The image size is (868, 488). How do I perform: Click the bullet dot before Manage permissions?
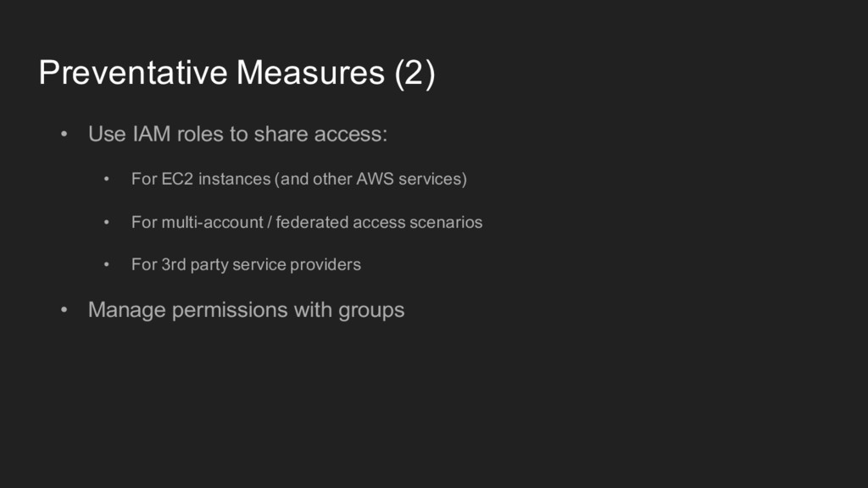(x=64, y=310)
